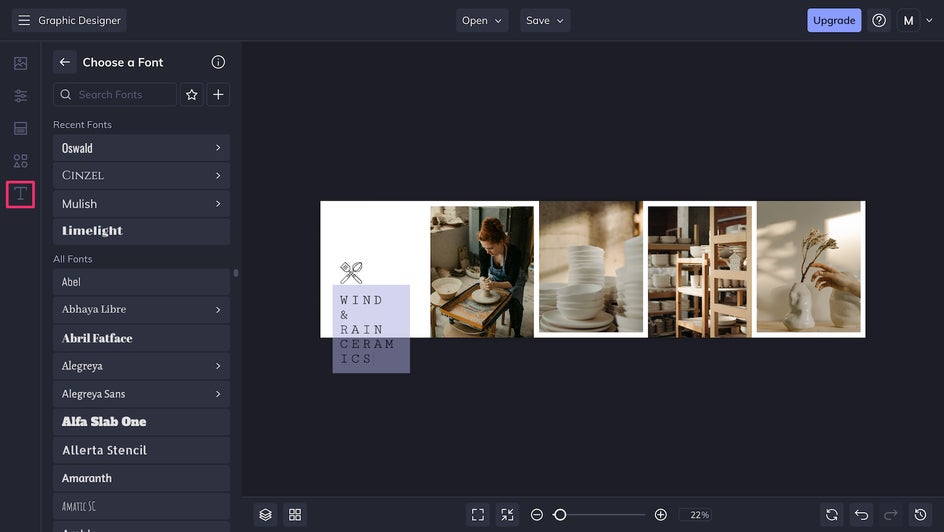Open the edit history clock icon
Screen dimensions: 944x532
pyautogui.click(x=921, y=515)
